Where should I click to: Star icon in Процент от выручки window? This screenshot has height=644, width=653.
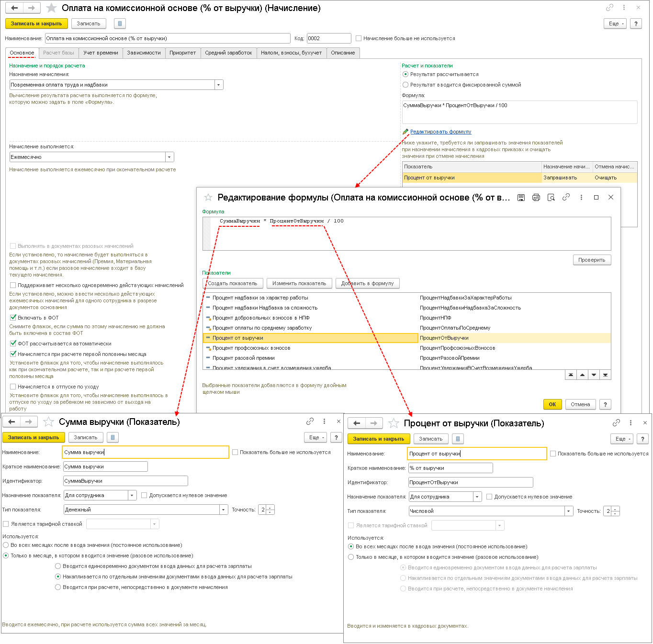[394, 423]
